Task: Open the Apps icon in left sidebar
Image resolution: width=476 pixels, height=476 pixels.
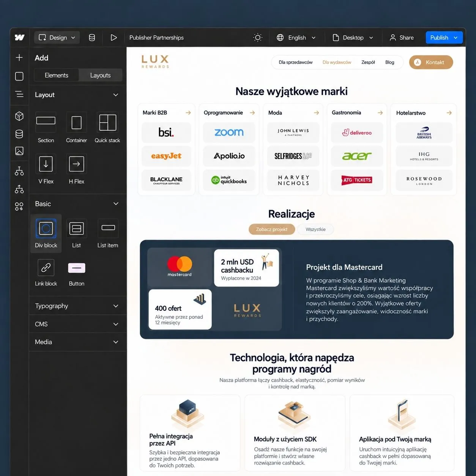Action: coord(19,206)
